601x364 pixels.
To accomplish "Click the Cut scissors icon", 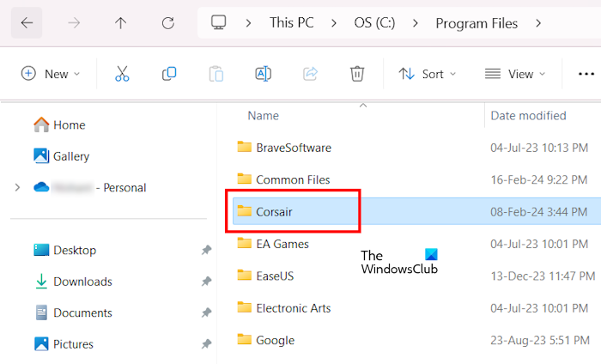I will click(122, 74).
